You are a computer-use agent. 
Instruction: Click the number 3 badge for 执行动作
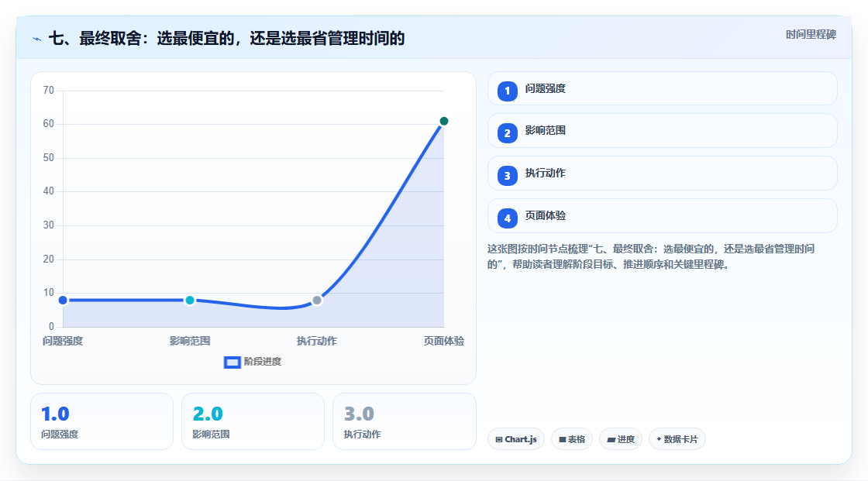tap(507, 176)
